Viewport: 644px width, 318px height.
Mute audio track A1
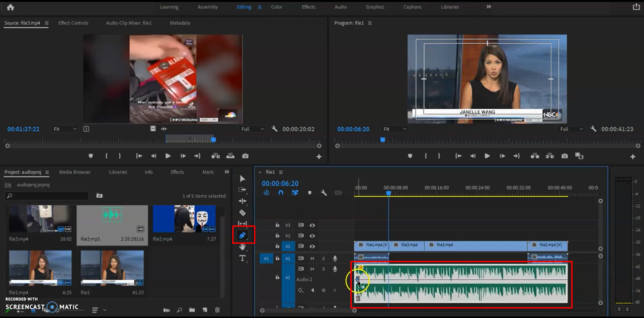(x=312, y=259)
